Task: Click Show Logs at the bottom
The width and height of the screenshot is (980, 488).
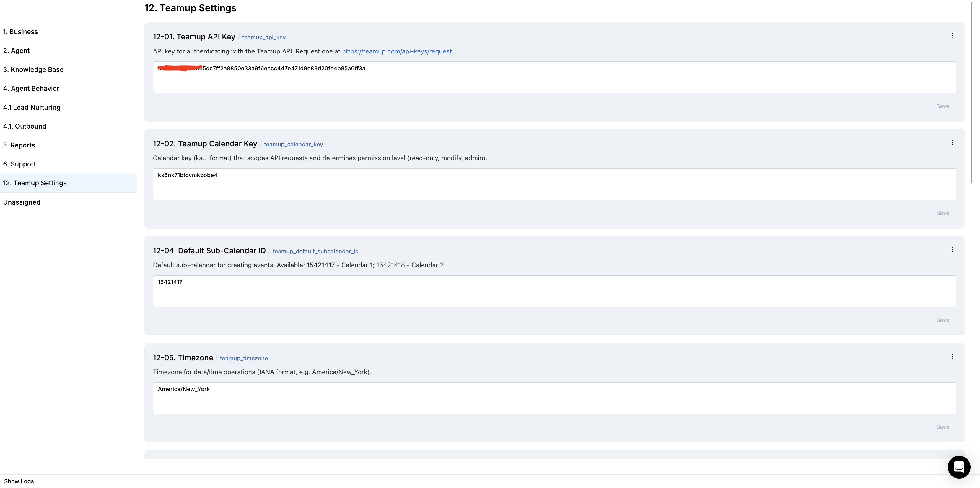Action: [x=19, y=481]
